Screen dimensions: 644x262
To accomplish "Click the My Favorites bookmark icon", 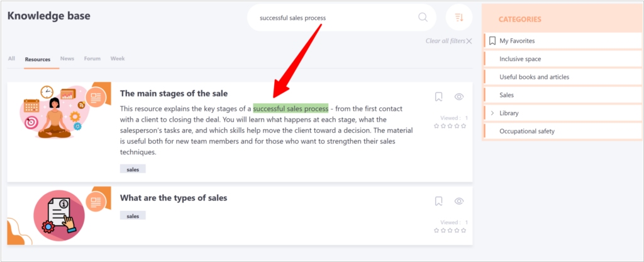I will point(492,41).
